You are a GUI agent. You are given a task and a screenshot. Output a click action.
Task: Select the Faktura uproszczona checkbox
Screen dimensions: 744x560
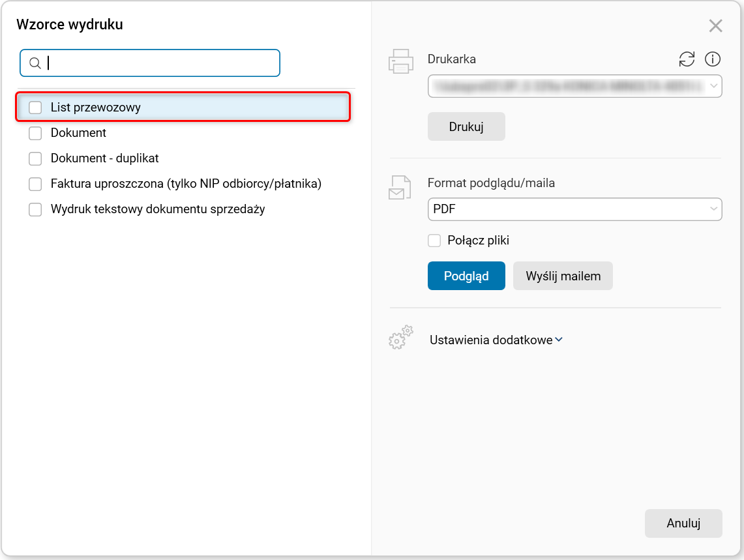(35, 184)
